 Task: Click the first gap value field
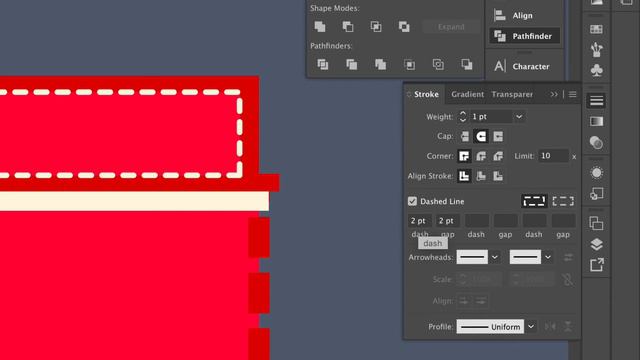(447, 221)
